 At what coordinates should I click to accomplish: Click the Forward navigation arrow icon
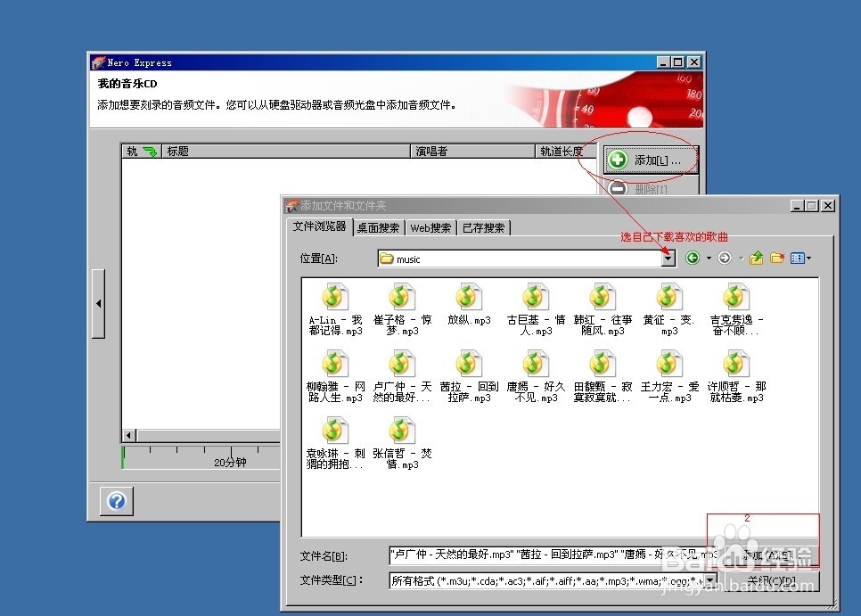coord(724,257)
